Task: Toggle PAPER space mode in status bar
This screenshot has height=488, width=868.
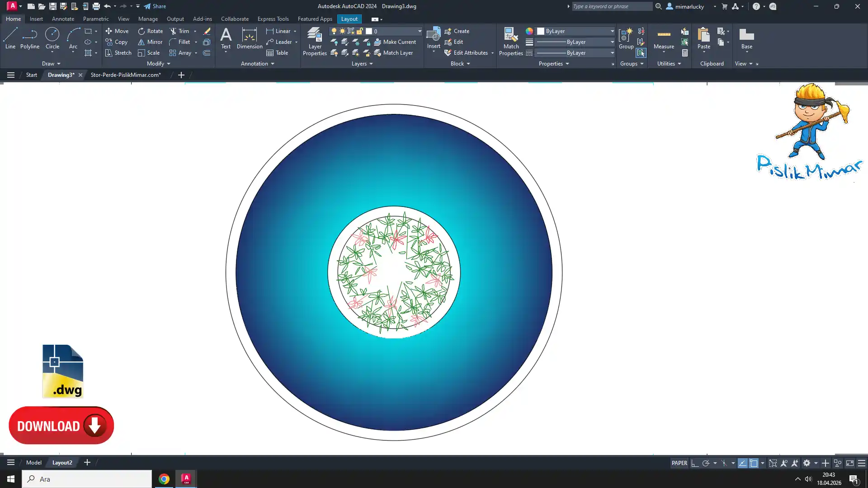Action: (x=679, y=463)
